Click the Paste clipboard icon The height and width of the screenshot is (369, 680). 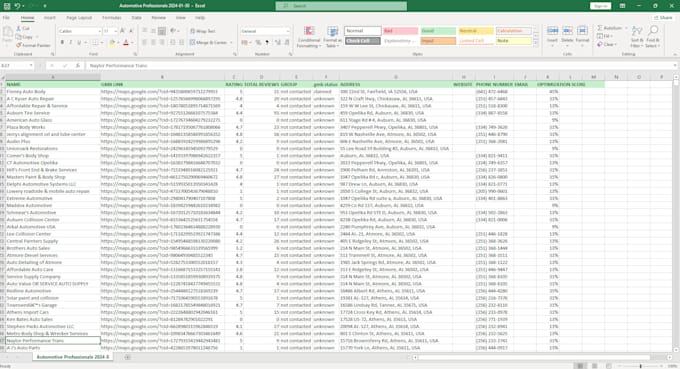coord(7,33)
